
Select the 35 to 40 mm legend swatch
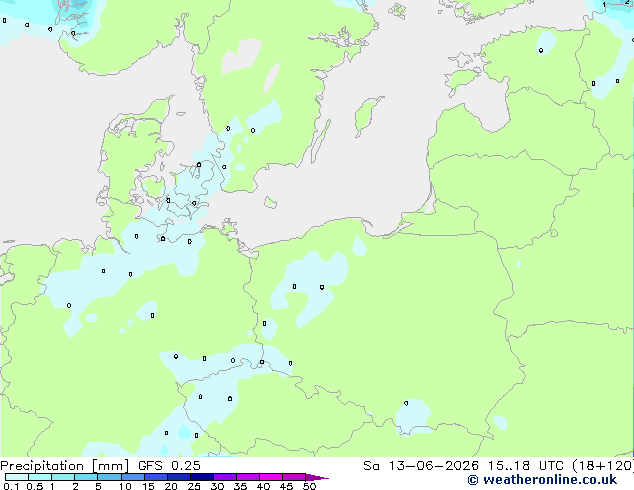[248, 477]
